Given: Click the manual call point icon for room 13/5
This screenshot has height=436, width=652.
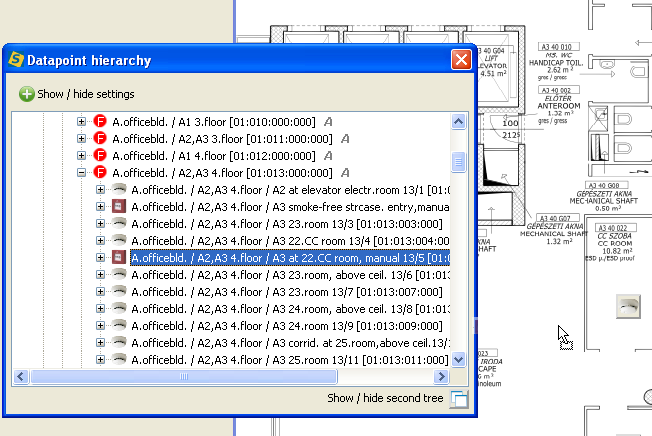Looking at the screenshot, I should [118, 258].
